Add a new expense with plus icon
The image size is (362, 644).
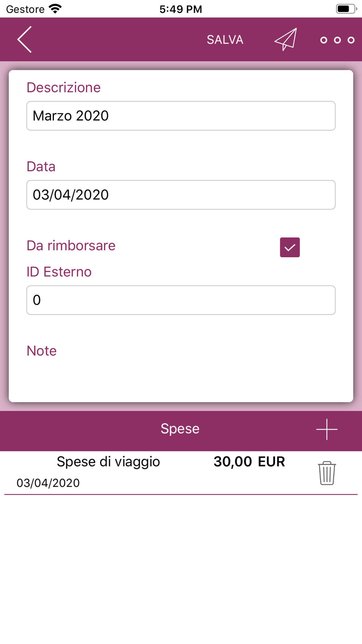point(327,429)
